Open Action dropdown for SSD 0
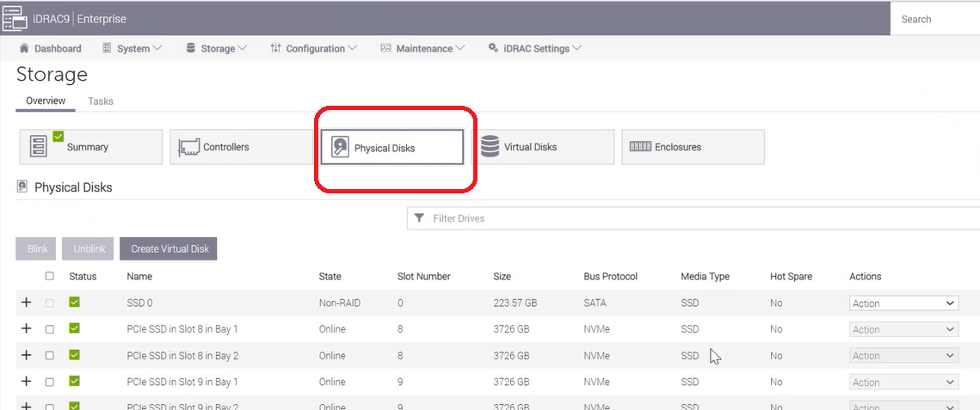 (x=903, y=303)
